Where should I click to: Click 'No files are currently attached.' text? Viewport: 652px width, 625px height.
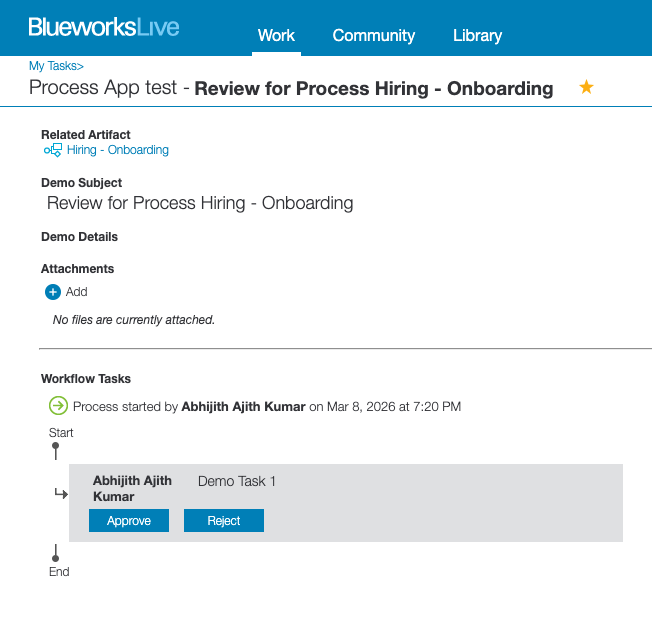(x=133, y=320)
